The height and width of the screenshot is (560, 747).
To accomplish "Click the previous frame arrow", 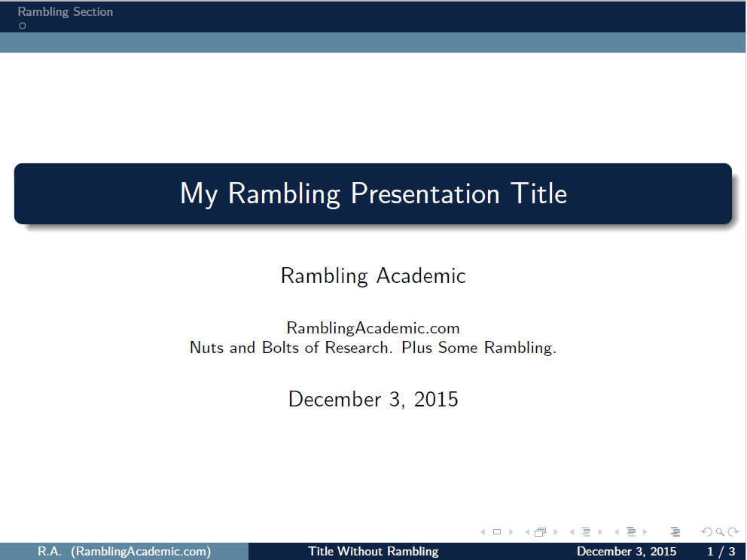I will pyautogui.click(x=527, y=531).
